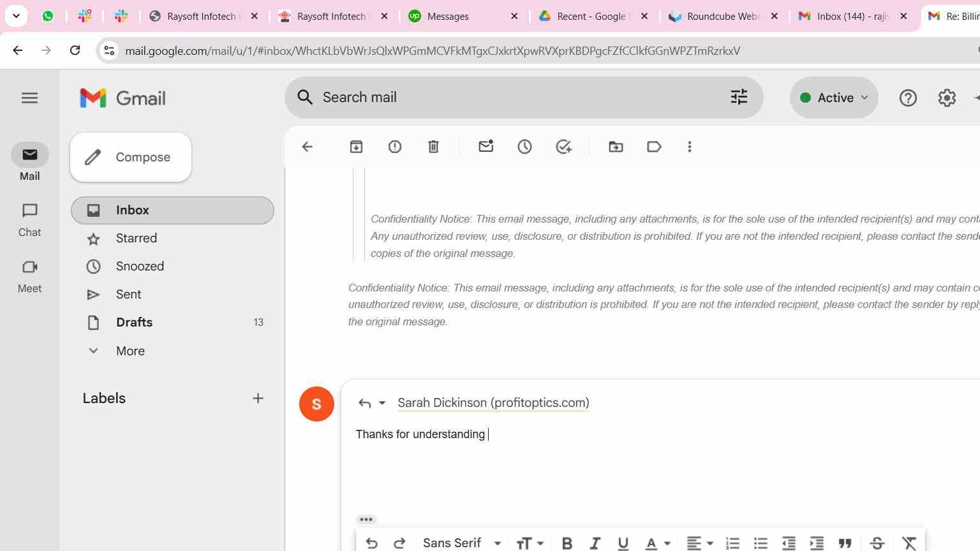Delete this conversation with trash icon
The height and width of the screenshot is (551, 980).
click(433, 147)
